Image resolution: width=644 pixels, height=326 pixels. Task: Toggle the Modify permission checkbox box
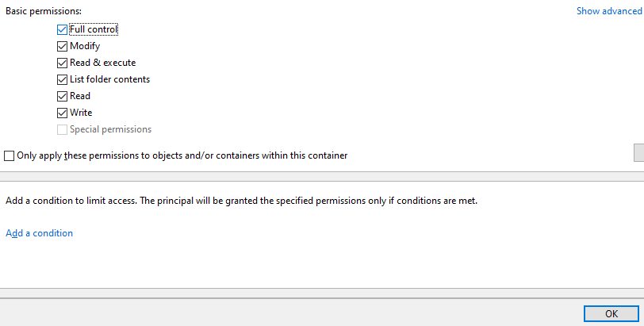tap(62, 46)
